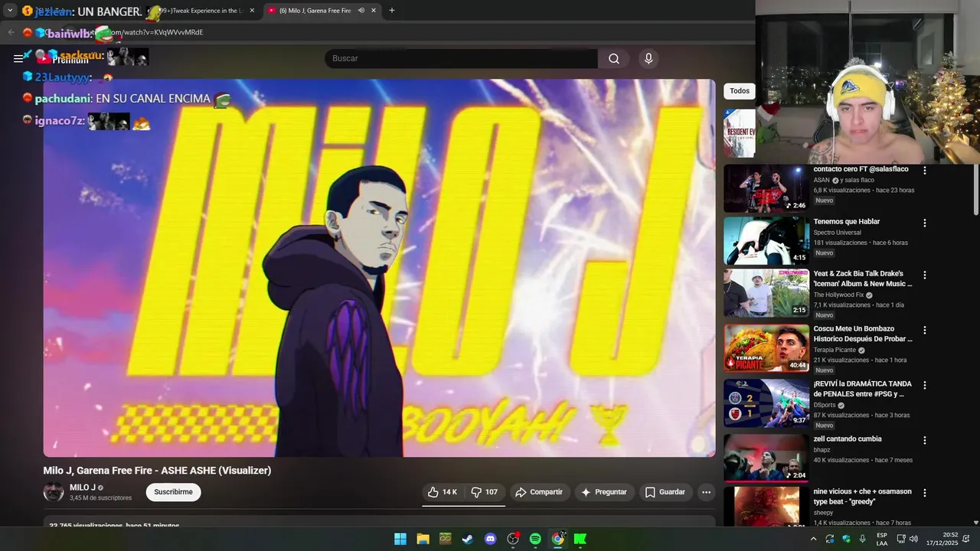Open options for '¡REVIVÍ la DRAMÁTICA TANDA' video
The width and height of the screenshot is (980, 551).
[925, 385]
